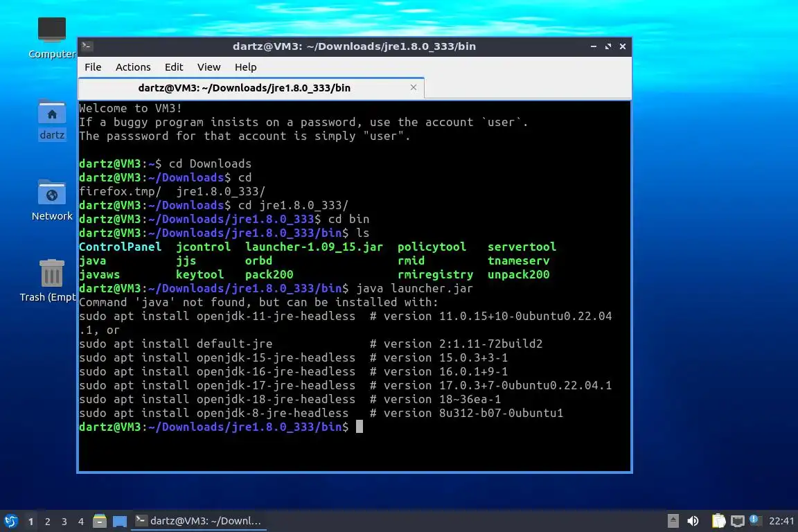Click the javaws file name

click(x=99, y=274)
